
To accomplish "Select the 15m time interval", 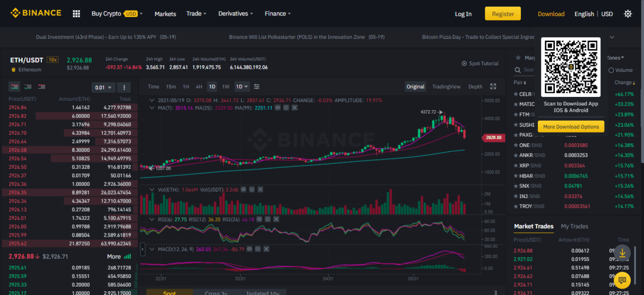I will tap(171, 86).
